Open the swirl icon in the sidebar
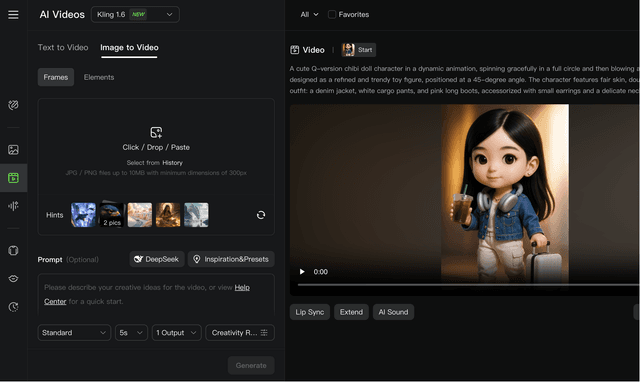This screenshot has height=383, width=640. pos(13,105)
